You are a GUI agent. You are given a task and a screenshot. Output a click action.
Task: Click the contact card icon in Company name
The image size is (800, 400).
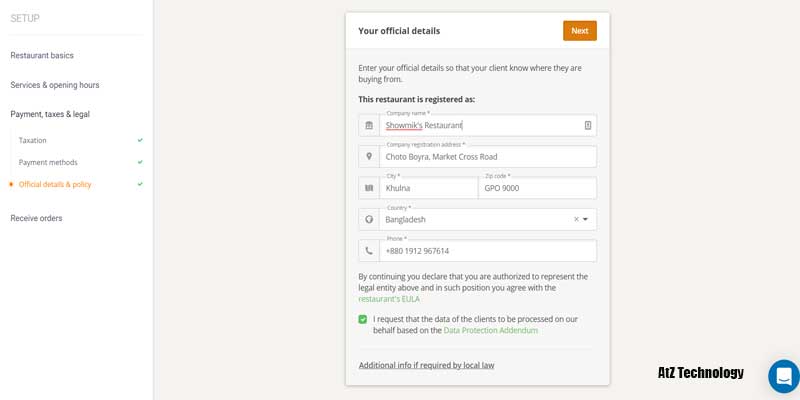pos(588,125)
